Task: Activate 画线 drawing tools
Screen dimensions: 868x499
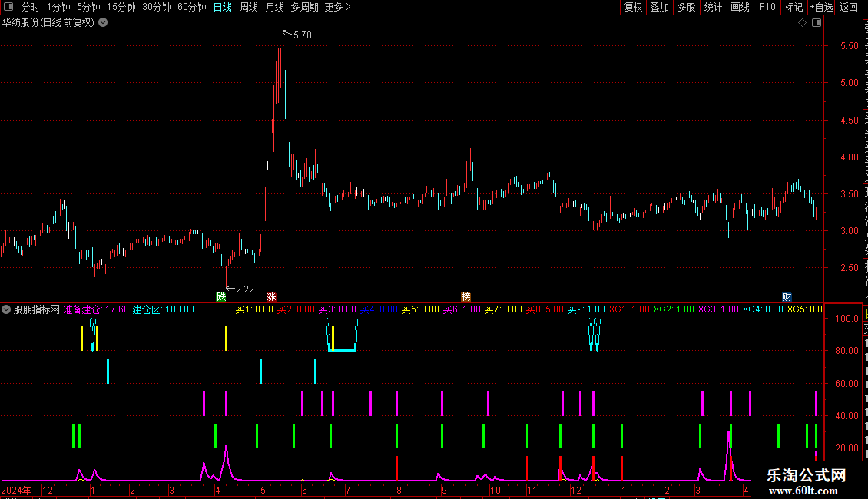Action: 740,7
